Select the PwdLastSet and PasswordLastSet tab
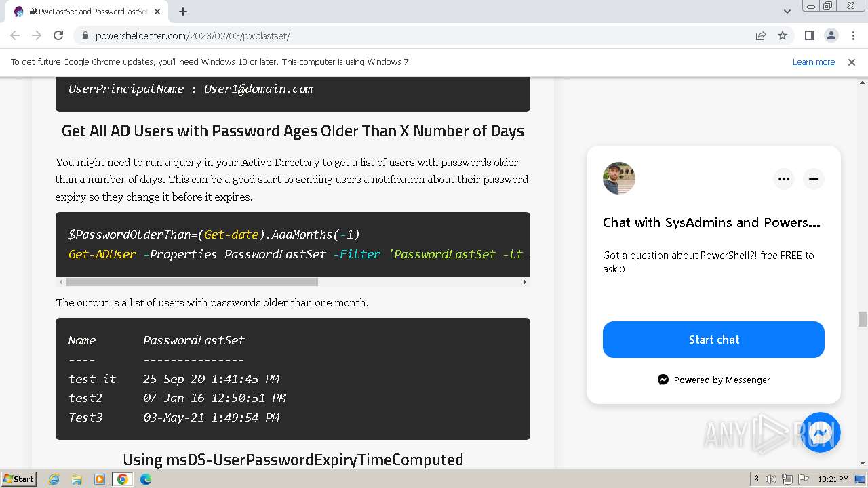 click(88, 12)
